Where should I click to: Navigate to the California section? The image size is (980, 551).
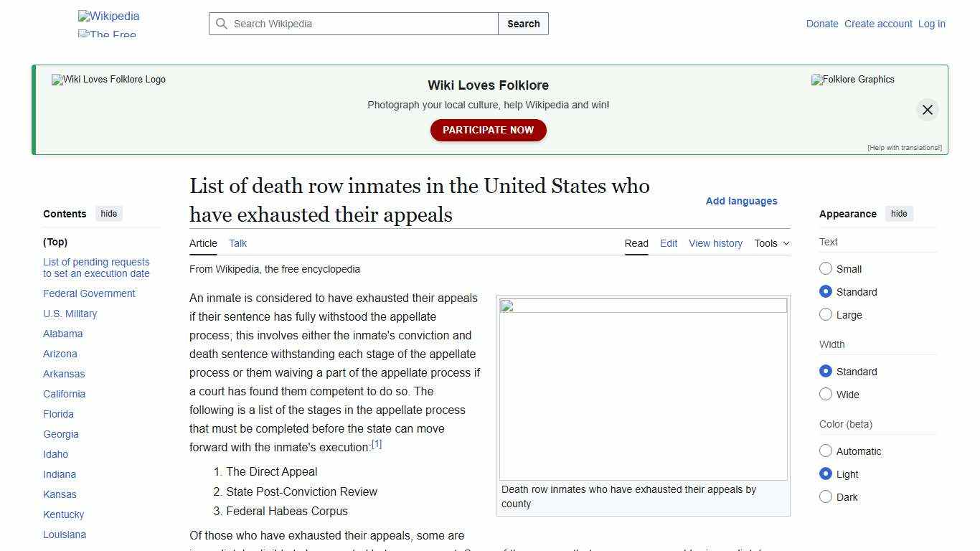[x=64, y=394]
